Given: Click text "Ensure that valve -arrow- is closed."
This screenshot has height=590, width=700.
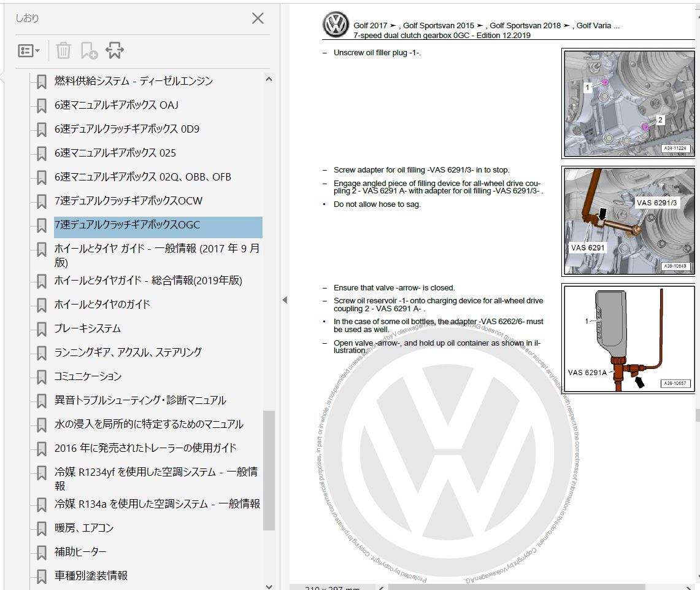Looking at the screenshot, I should coord(394,288).
